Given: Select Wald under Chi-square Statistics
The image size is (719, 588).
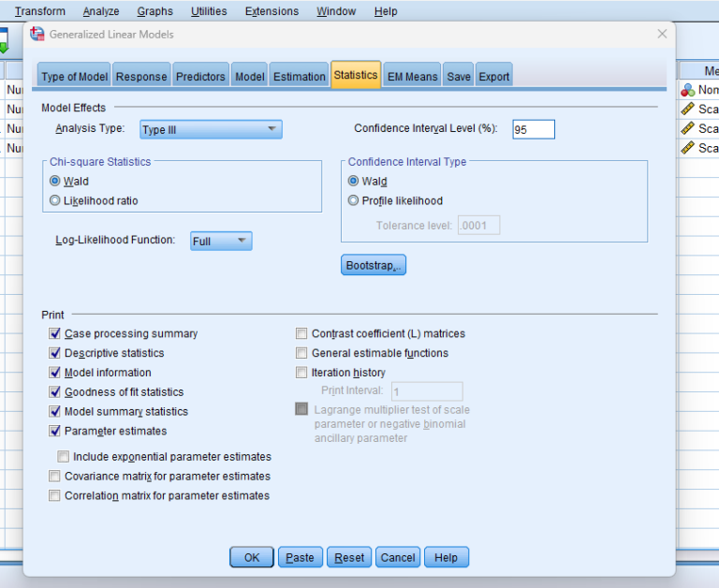Looking at the screenshot, I should coord(55,181).
